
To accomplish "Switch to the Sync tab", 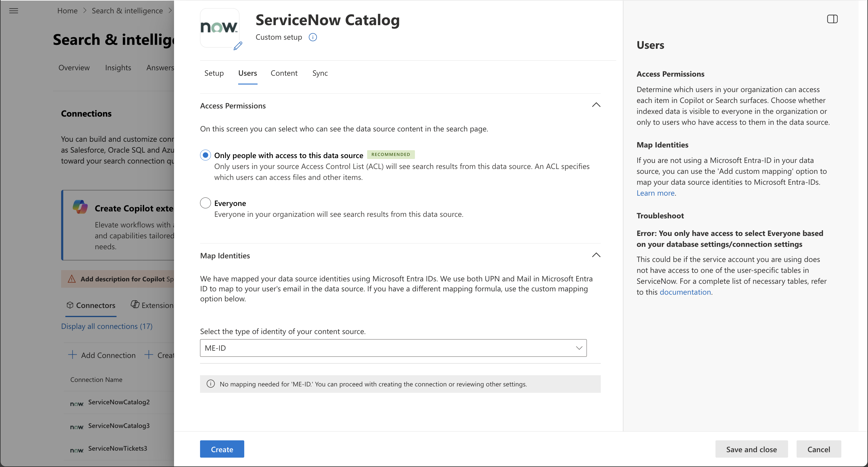I will (320, 73).
